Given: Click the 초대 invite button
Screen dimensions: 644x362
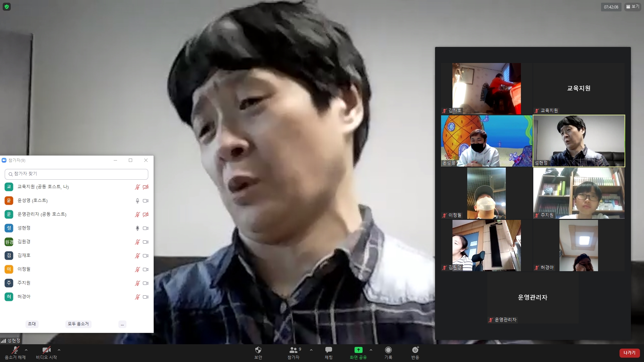Looking at the screenshot, I should pos(32,324).
